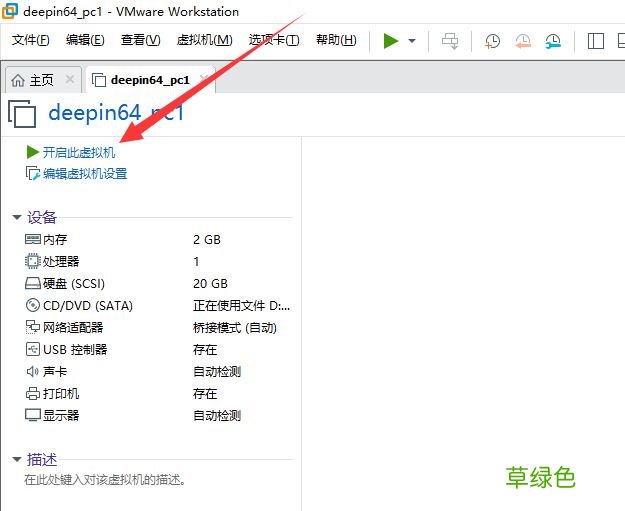Open snapshot manager with the wrench clock icon
This screenshot has width=625, height=511.
(x=553, y=41)
